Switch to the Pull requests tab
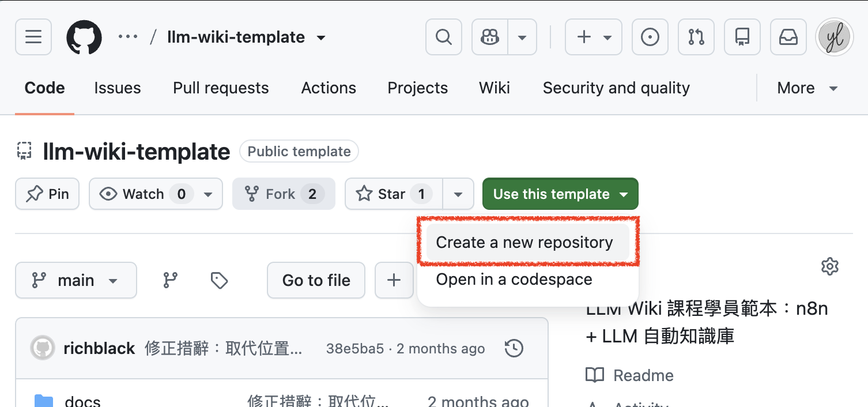This screenshot has height=407, width=868. tap(221, 88)
